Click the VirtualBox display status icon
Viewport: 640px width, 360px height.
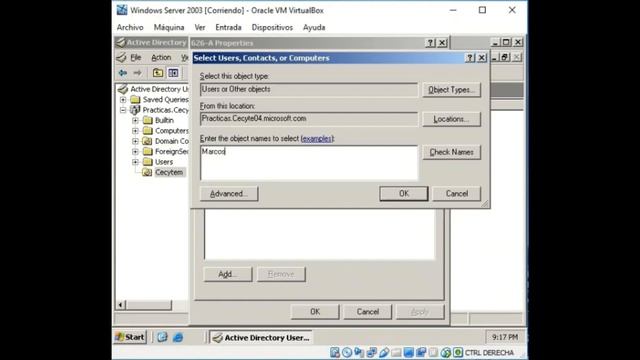coord(408,352)
